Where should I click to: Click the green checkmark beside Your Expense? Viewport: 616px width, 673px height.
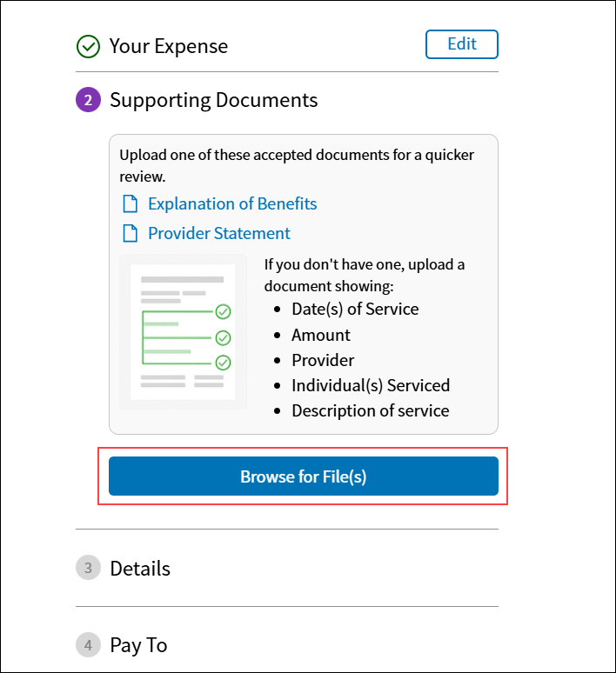coord(88,46)
